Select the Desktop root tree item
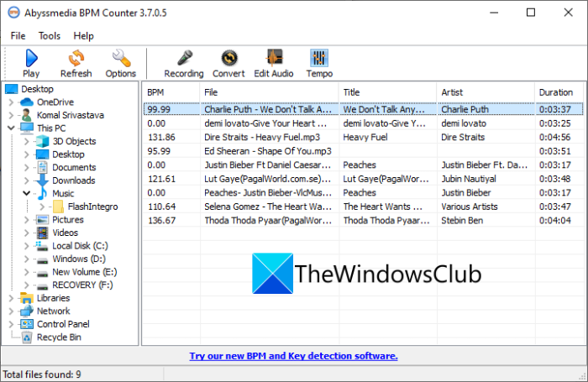This screenshot has width=588, height=382. point(37,89)
